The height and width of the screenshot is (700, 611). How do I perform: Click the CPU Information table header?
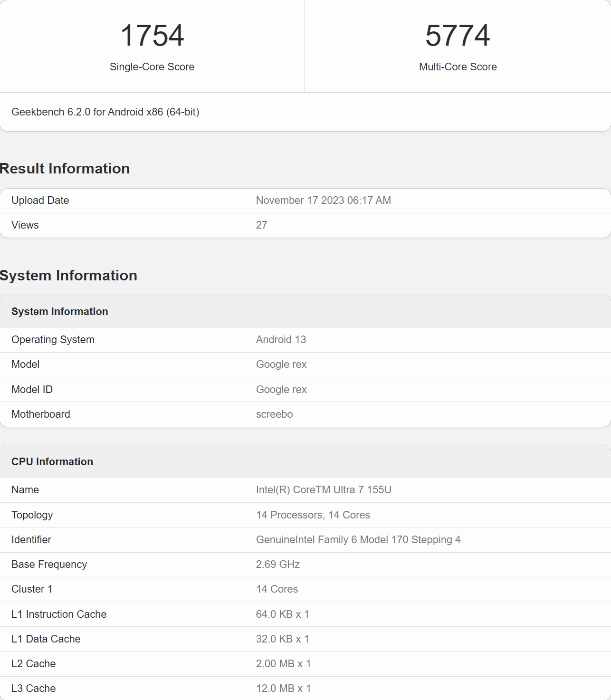pyautogui.click(x=52, y=462)
